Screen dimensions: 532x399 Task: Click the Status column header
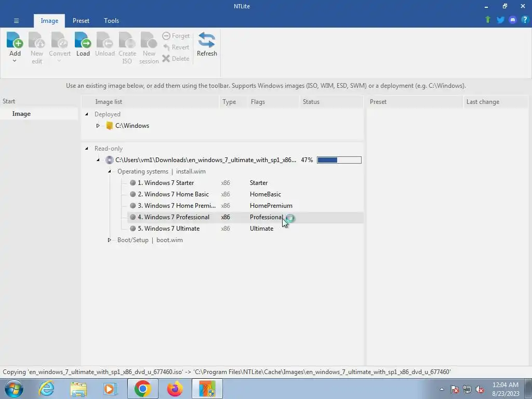tap(331, 102)
